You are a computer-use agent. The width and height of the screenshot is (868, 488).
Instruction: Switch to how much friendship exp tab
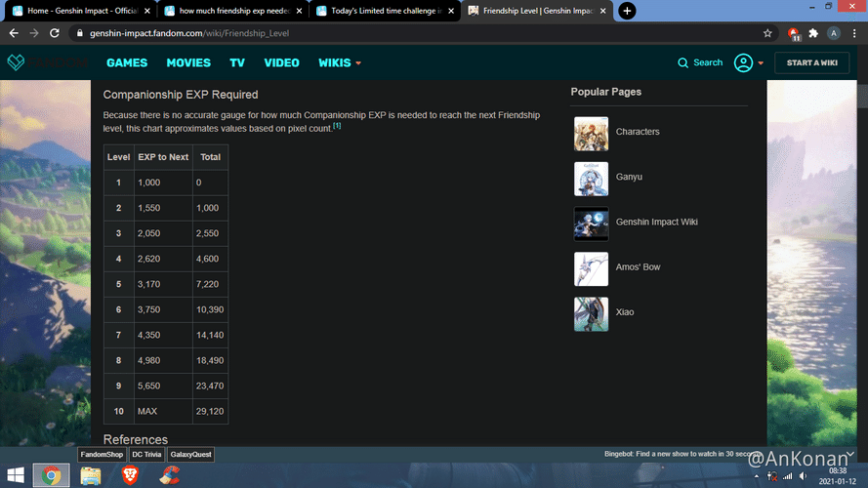tap(233, 11)
